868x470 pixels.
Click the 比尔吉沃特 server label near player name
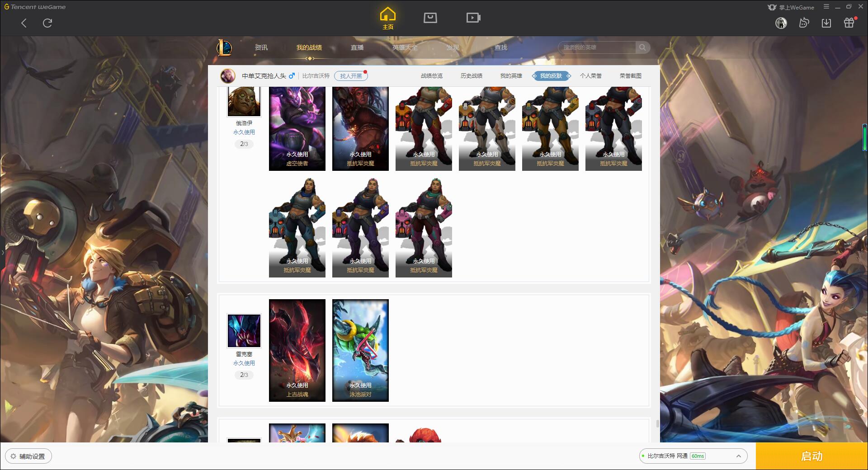click(x=316, y=76)
